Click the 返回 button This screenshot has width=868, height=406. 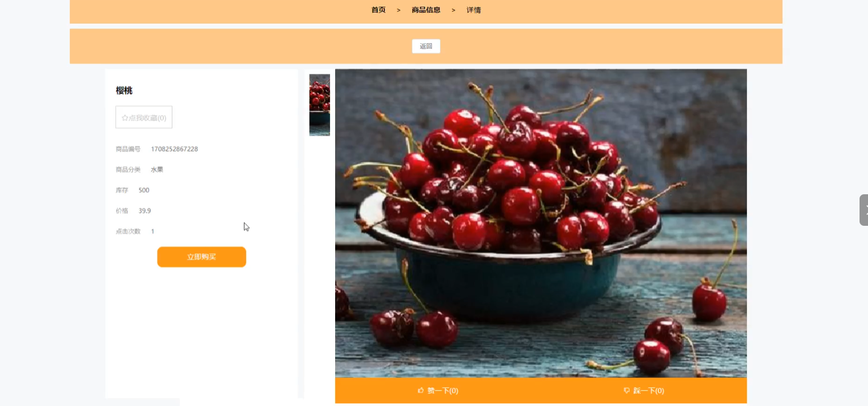pyautogui.click(x=426, y=46)
